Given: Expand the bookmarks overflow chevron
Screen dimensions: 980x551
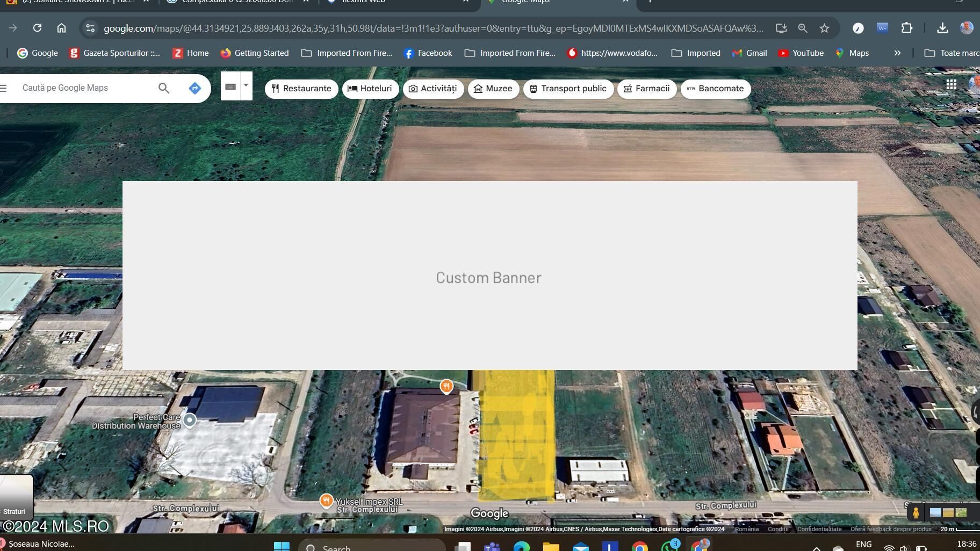Looking at the screenshot, I should [897, 53].
